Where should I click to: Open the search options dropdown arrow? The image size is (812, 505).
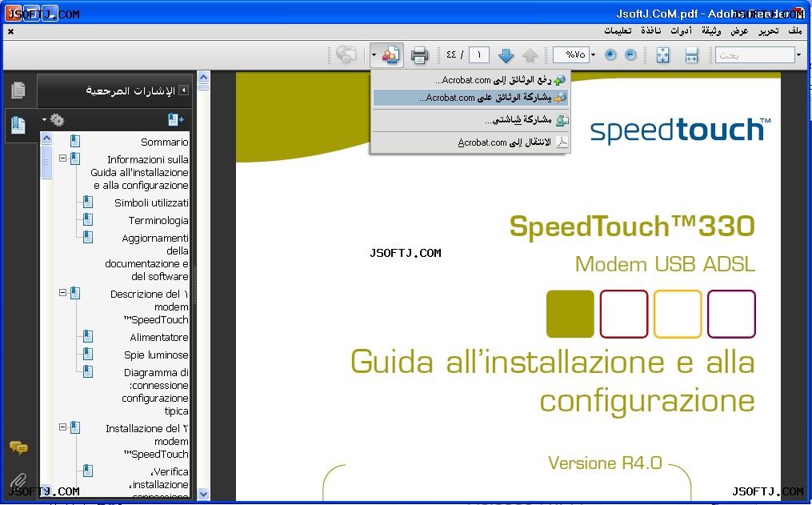(799, 55)
